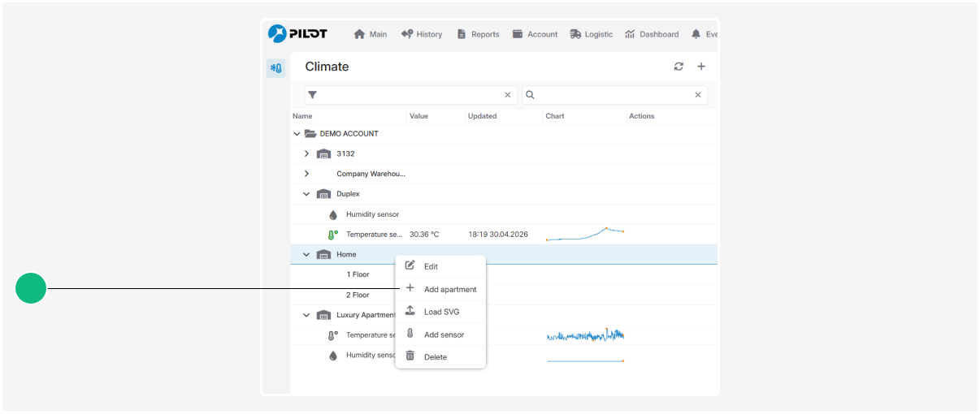Choose Add apartment from the menu
This screenshot has height=414, width=980.
point(440,289)
